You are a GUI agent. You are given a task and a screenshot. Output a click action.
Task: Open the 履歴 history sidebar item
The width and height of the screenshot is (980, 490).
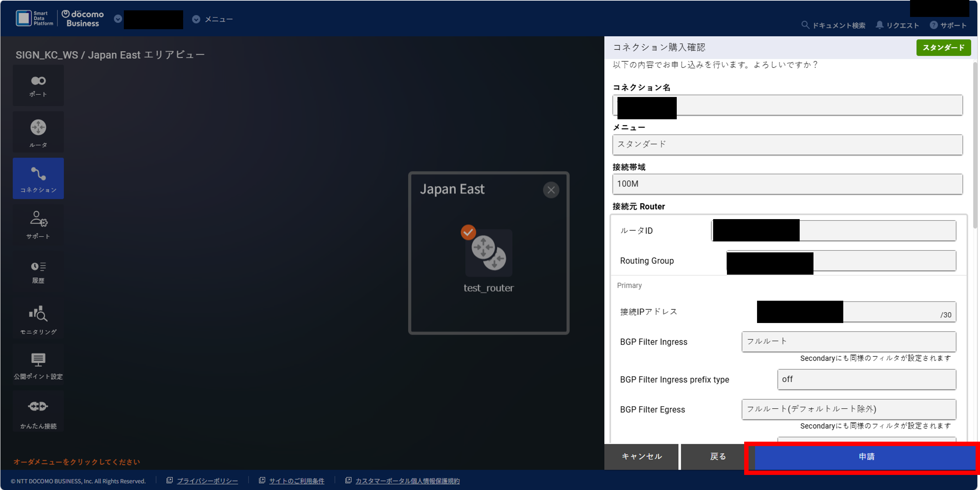pos(38,272)
